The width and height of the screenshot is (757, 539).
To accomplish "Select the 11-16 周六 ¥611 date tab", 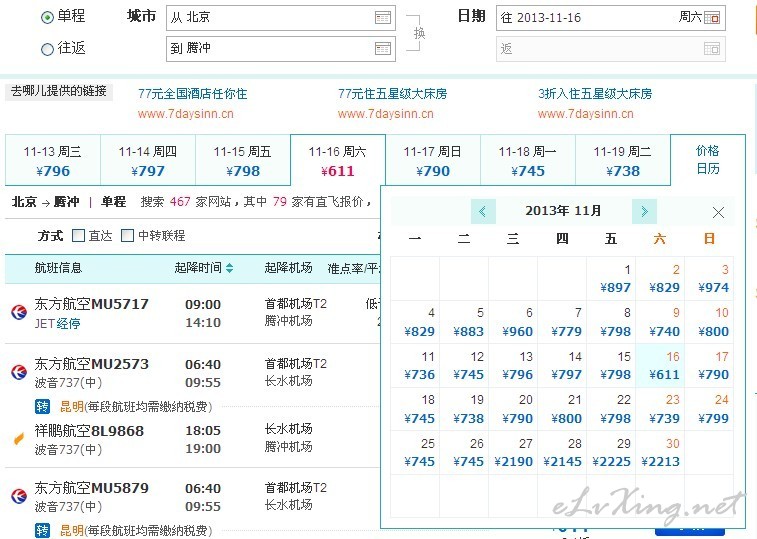I will tap(338, 160).
